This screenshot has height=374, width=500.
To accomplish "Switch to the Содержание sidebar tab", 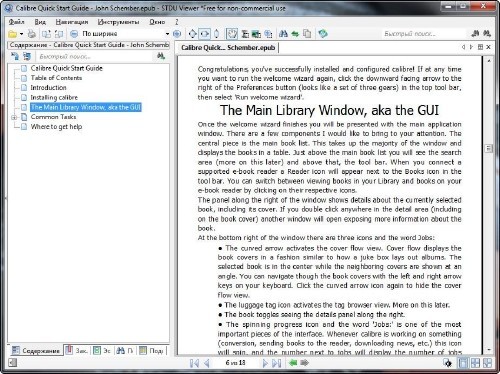I will [36, 351].
